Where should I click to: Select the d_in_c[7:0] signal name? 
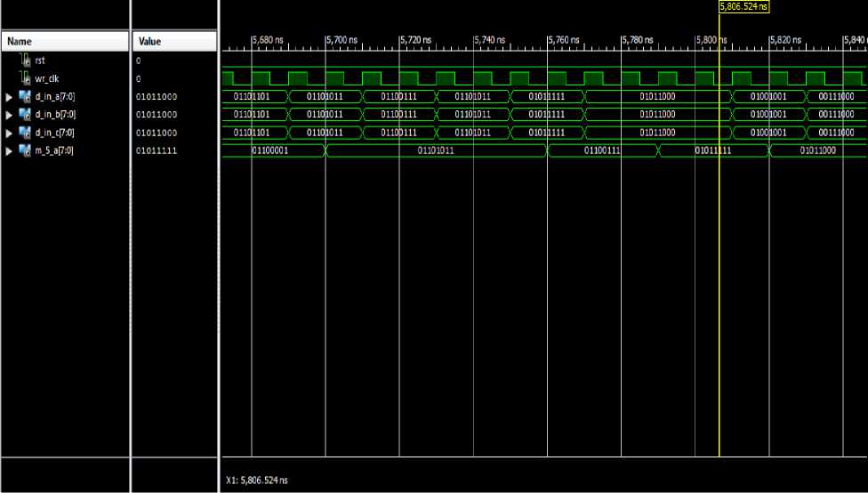[x=55, y=133]
